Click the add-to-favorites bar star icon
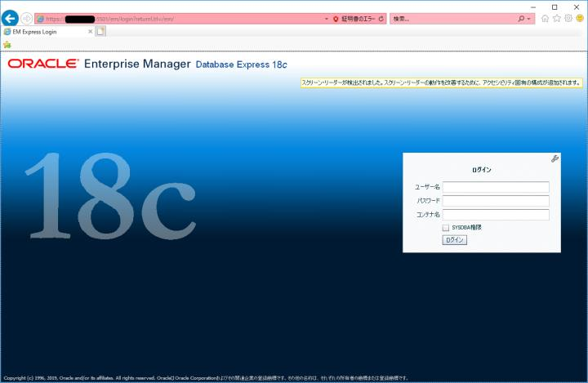 pyautogui.click(x=7, y=45)
